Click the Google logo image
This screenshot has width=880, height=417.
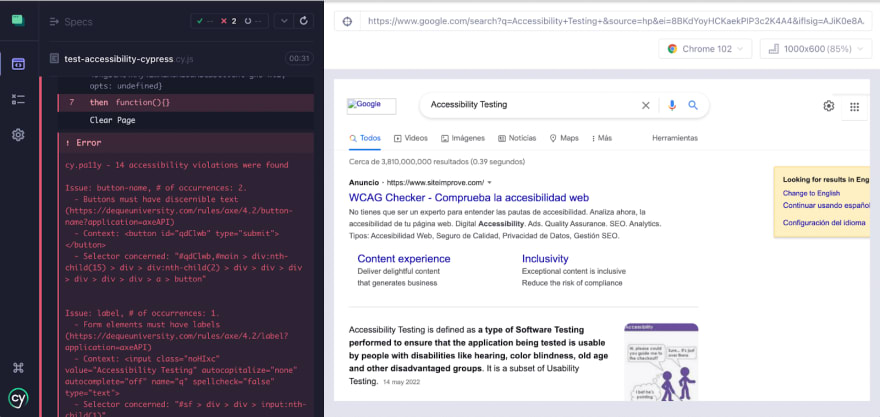(x=372, y=106)
